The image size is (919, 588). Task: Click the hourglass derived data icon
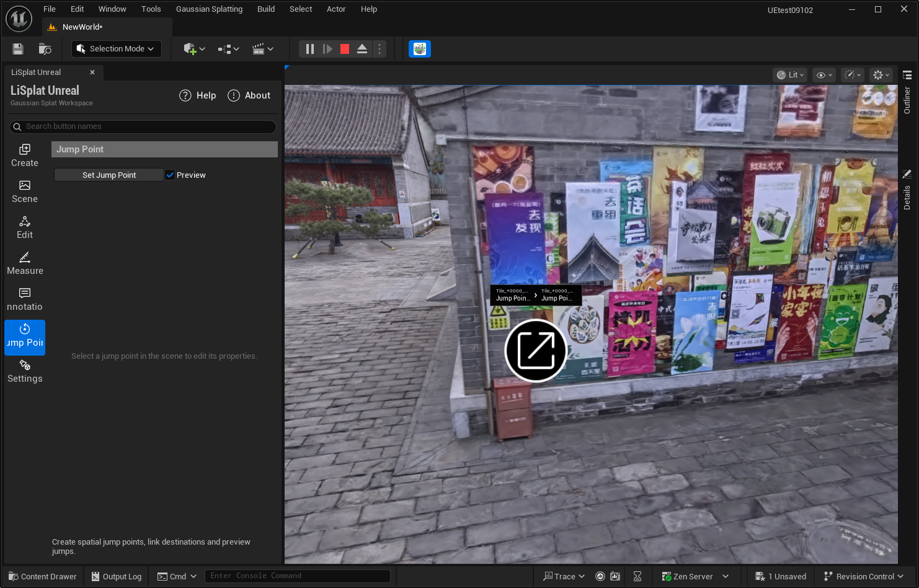pos(637,576)
